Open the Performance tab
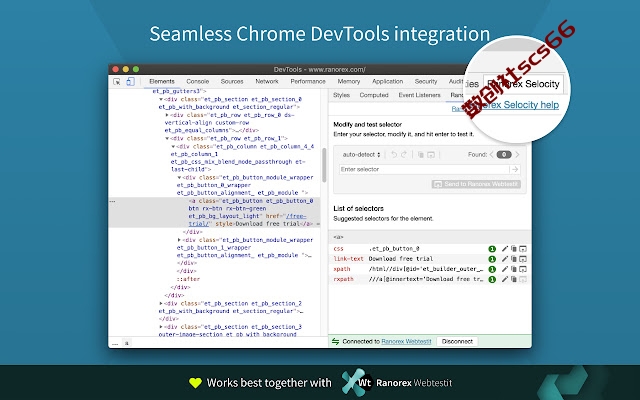The width and height of the screenshot is (640, 400). (x=308, y=82)
